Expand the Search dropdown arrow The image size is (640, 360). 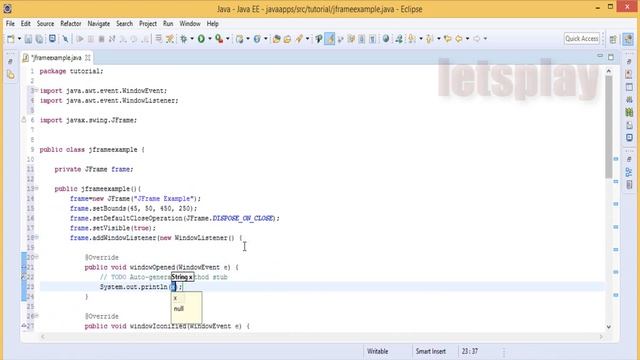[307, 39]
